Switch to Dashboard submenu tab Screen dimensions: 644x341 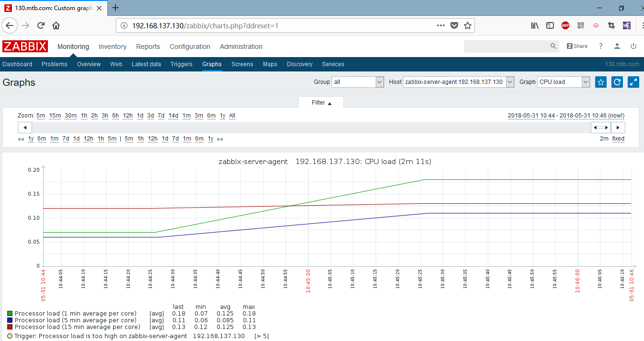pyautogui.click(x=17, y=64)
